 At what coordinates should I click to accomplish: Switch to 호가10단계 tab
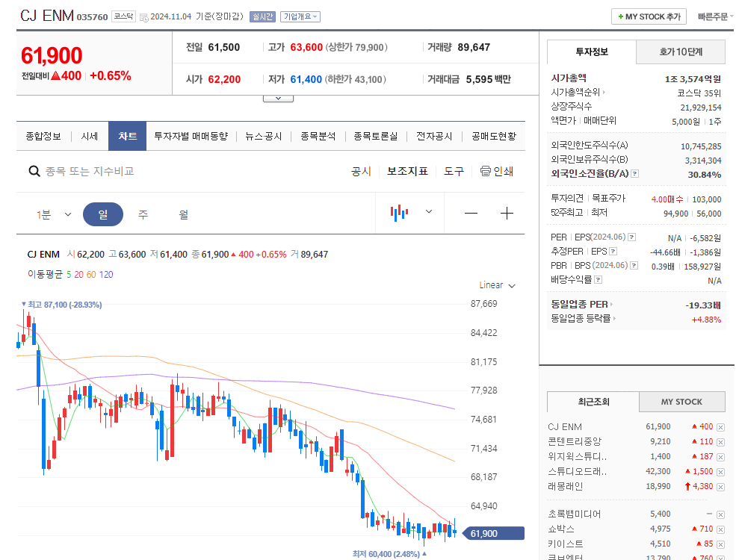coord(681,52)
